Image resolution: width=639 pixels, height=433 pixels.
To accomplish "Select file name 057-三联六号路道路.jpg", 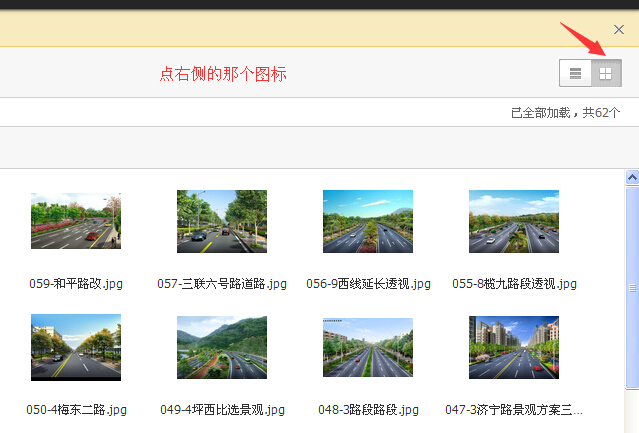I will [x=222, y=283].
